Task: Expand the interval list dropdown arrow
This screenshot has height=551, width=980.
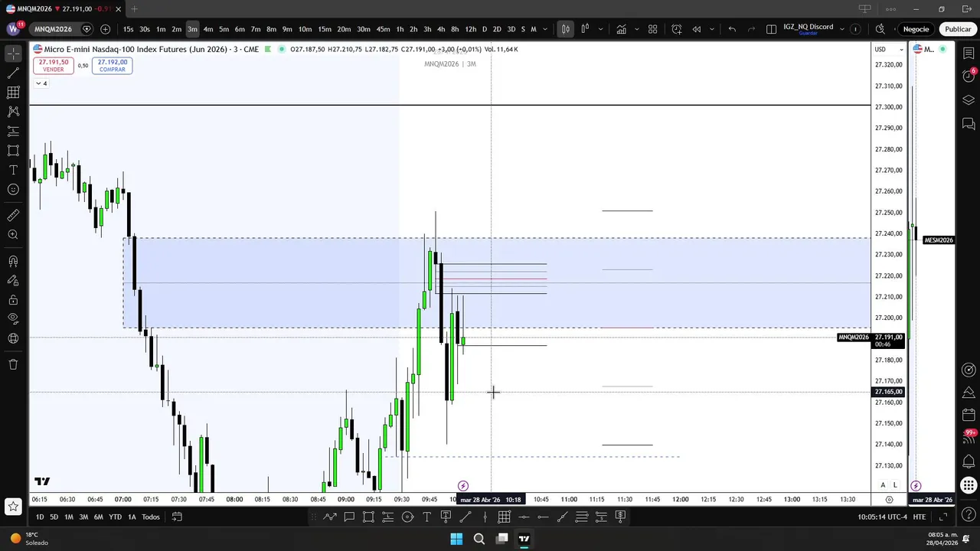Action: [x=545, y=29]
